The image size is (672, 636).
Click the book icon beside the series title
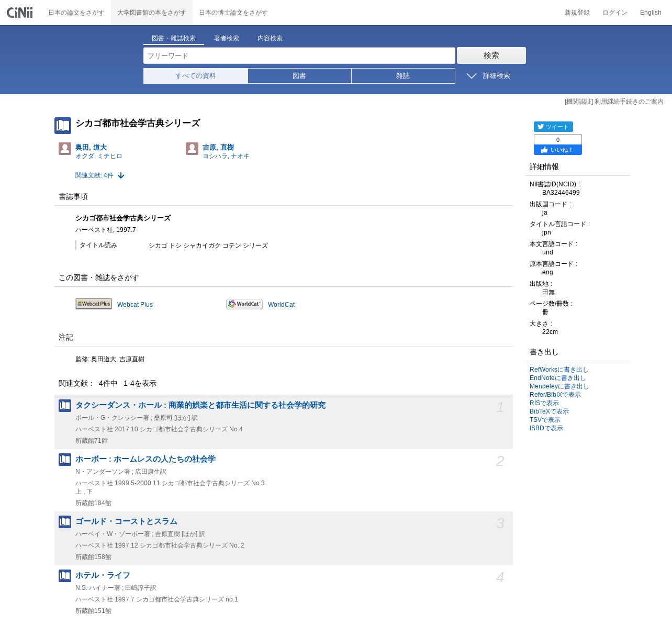(x=63, y=126)
